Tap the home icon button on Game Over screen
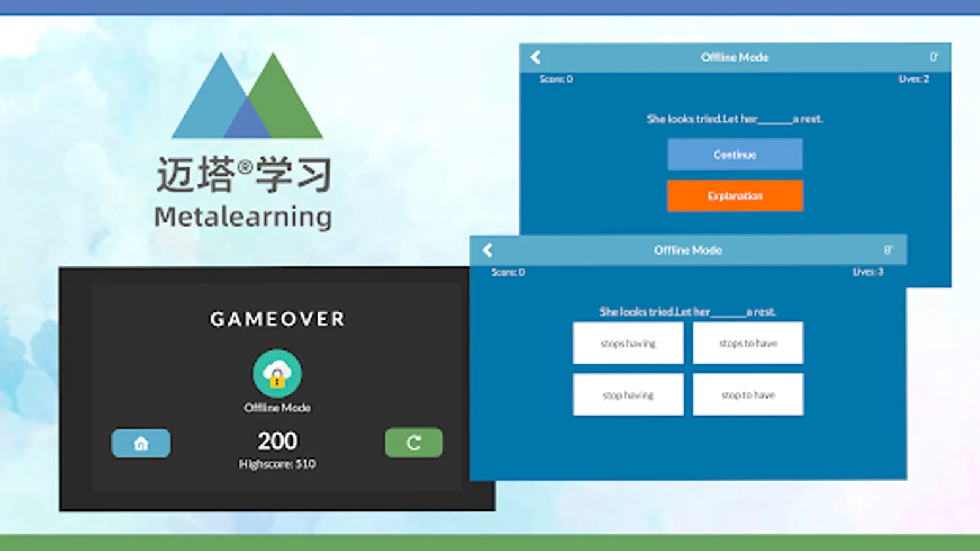980x551 pixels. click(141, 443)
